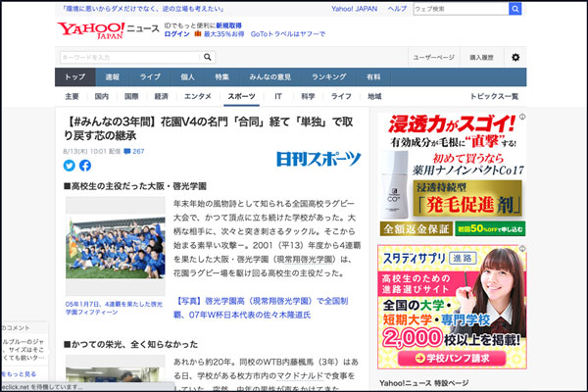588x392 pixels.
Task: Click the ユーザーページ button
Action: (433, 58)
